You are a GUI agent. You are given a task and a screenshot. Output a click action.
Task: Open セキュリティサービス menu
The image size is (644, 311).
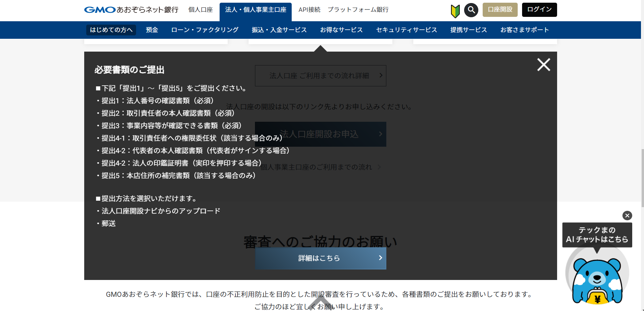[407, 30]
